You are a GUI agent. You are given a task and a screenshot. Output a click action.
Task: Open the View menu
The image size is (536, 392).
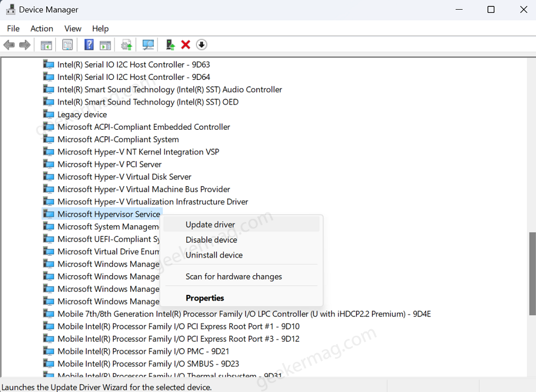pyautogui.click(x=73, y=29)
